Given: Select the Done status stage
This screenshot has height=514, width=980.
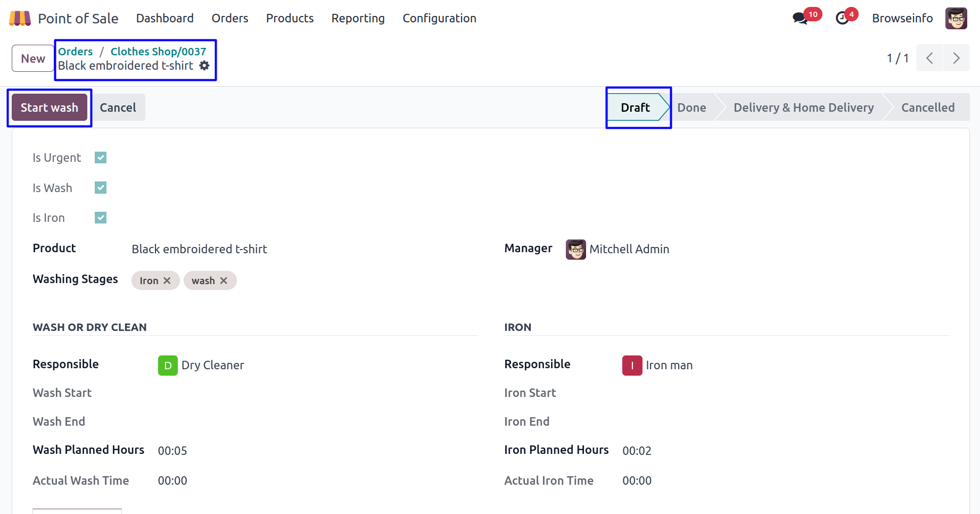Looking at the screenshot, I should pyautogui.click(x=691, y=107).
